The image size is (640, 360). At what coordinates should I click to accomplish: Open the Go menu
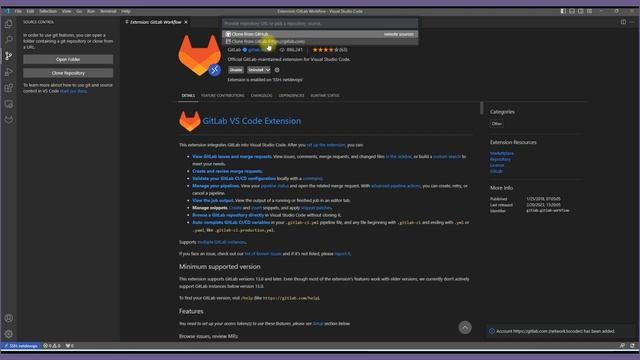click(79, 11)
